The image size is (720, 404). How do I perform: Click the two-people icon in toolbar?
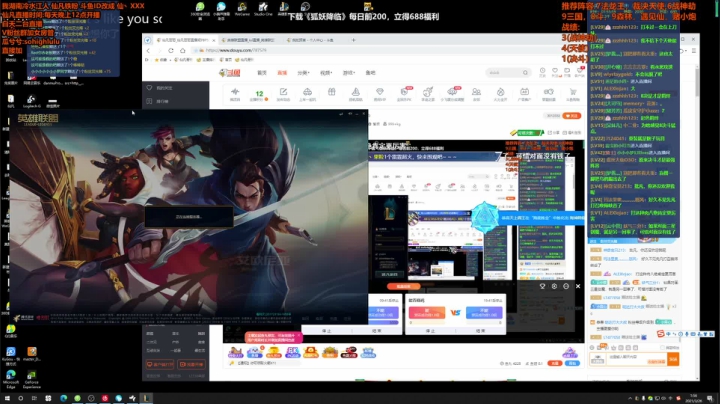click(476, 94)
